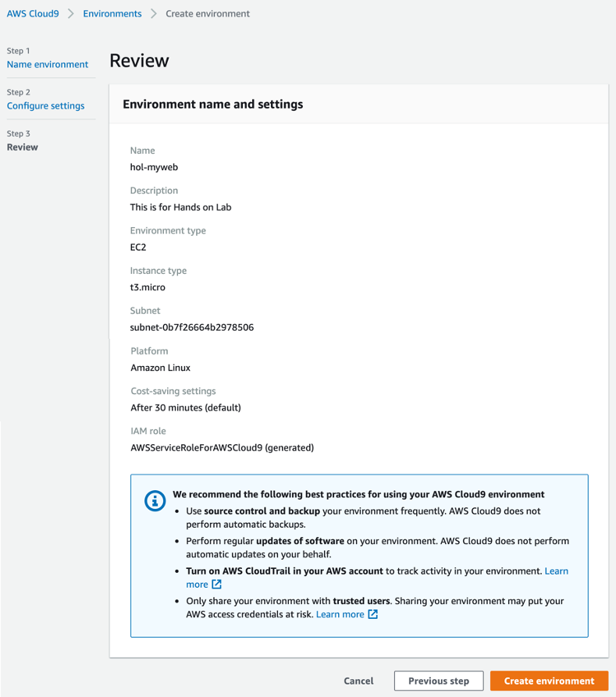This screenshot has width=616, height=697.
Task: Click the IAM role label
Action: 148,431
